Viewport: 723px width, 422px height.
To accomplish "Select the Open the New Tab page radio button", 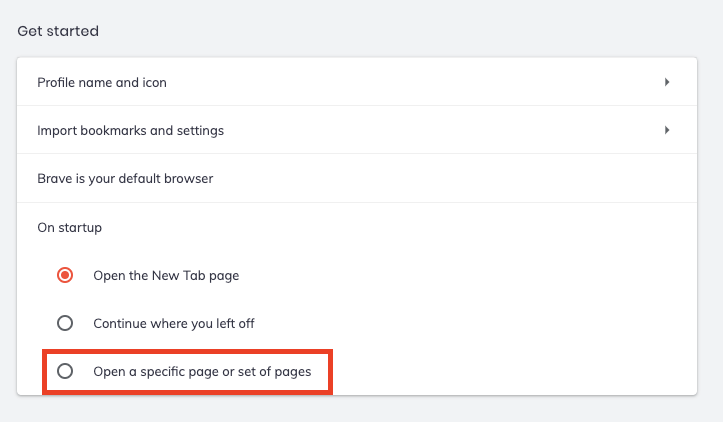I will click(x=65, y=275).
